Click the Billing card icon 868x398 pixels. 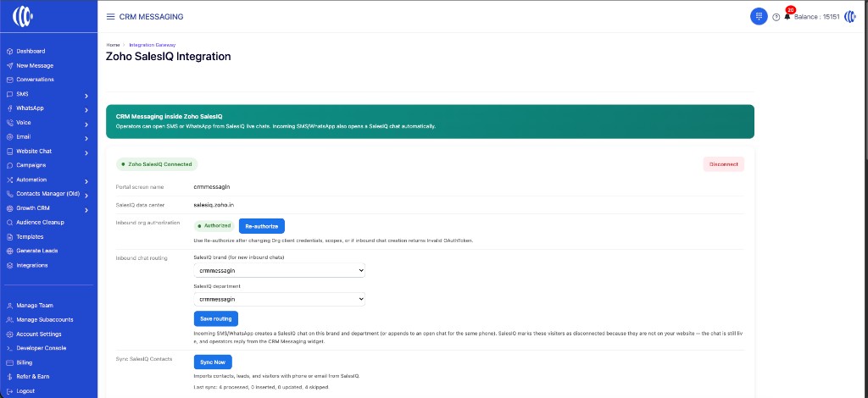[9, 362]
